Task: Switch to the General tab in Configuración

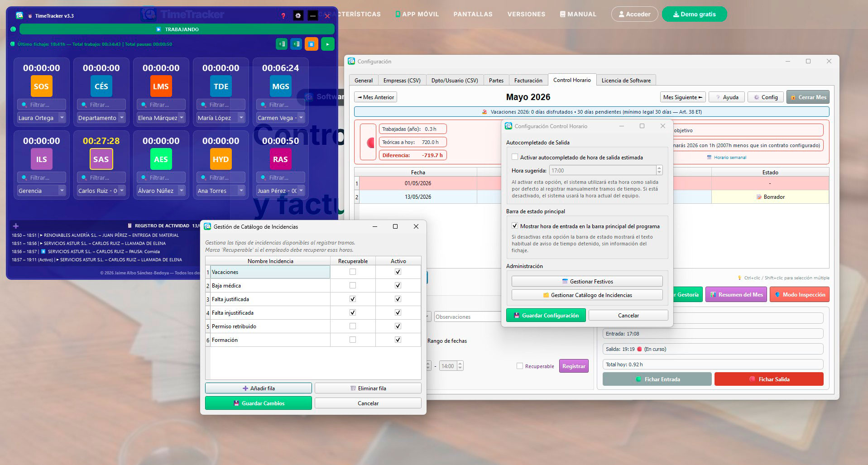Action: coord(364,80)
